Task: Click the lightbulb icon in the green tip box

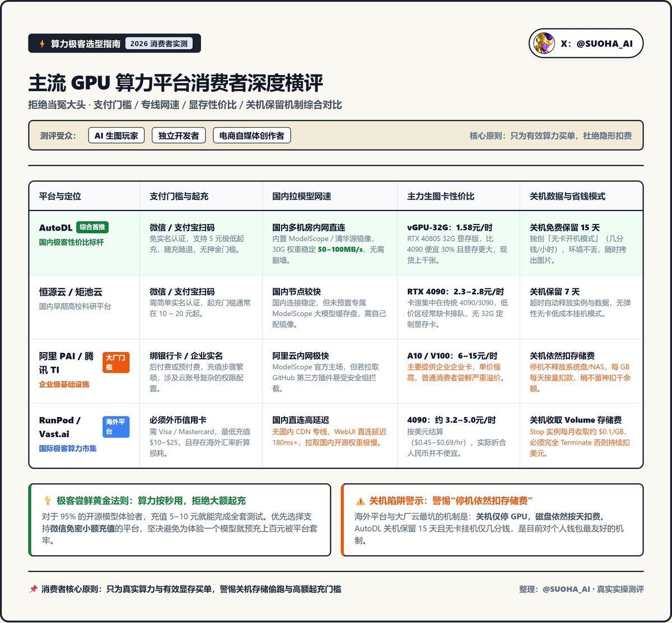Action: click(x=48, y=500)
